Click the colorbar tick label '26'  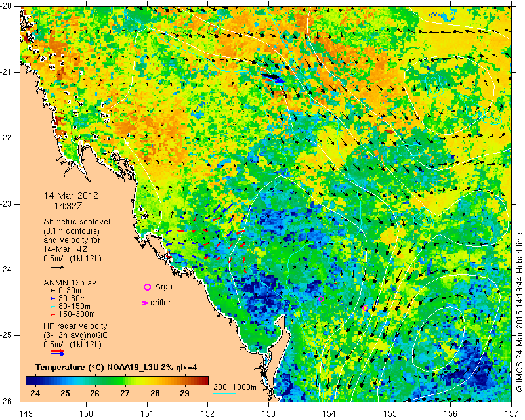click(x=94, y=393)
